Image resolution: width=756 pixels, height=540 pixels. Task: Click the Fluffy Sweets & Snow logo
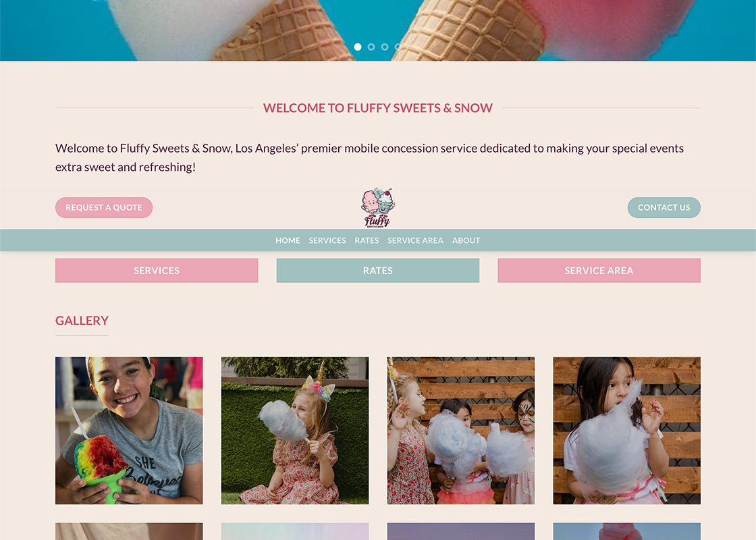click(x=377, y=208)
